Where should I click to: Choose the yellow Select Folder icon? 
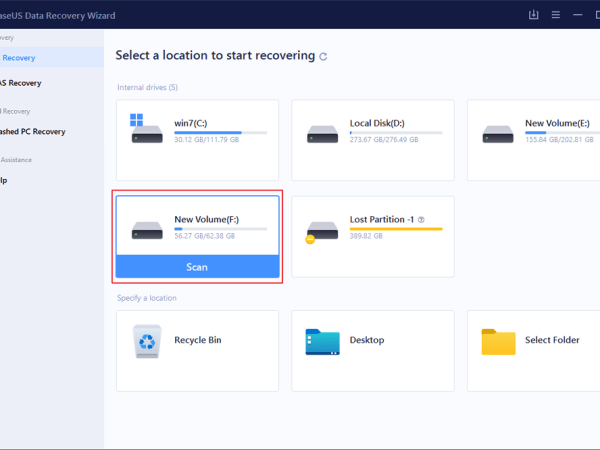[498, 342]
